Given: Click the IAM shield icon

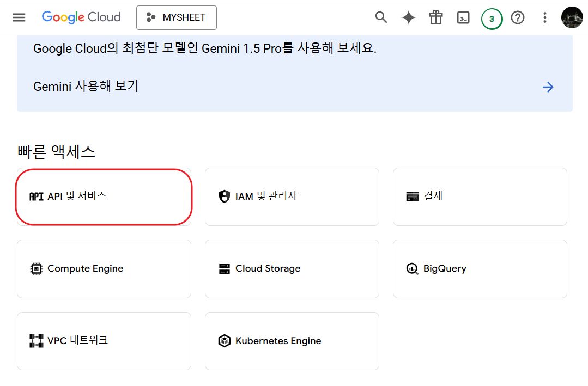Looking at the screenshot, I should tap(225, 197).
